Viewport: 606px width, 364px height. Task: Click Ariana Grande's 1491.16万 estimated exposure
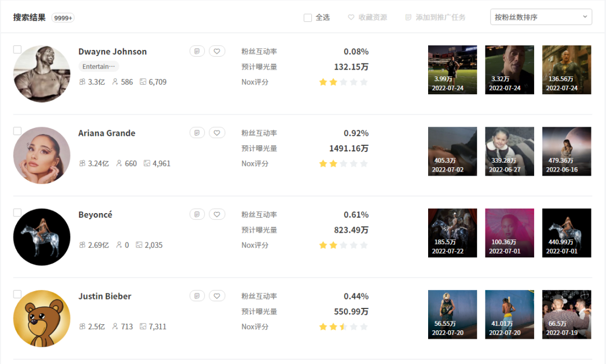coord(348,149)
